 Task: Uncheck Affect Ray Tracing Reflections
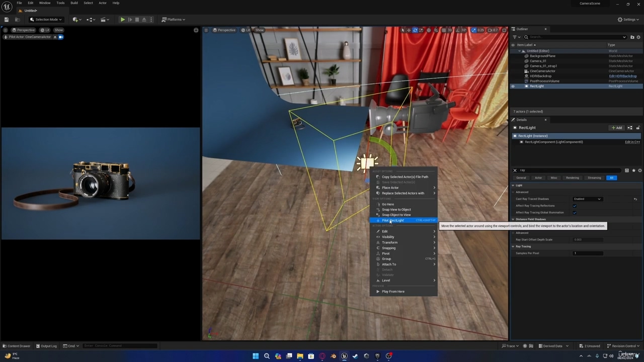[575, 206]
